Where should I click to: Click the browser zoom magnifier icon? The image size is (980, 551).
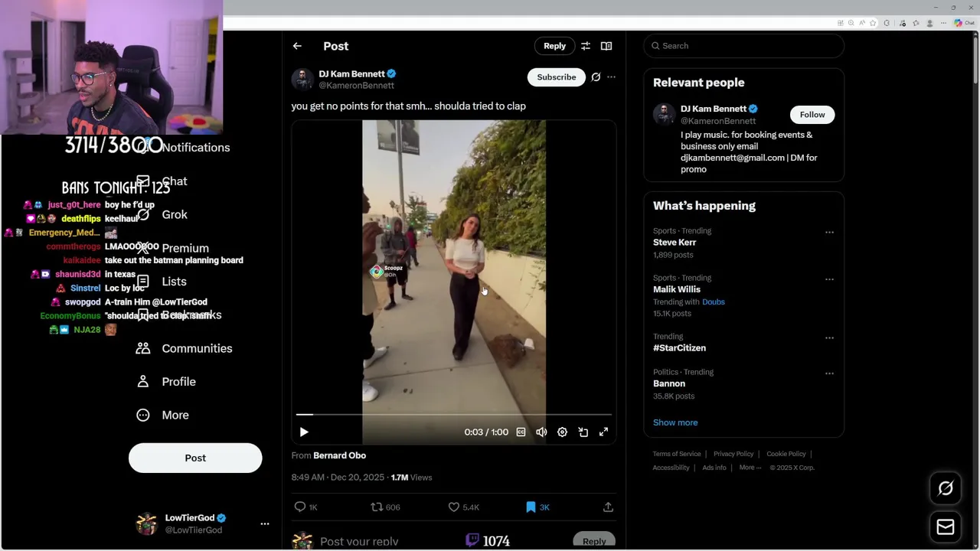coord(851,23)
